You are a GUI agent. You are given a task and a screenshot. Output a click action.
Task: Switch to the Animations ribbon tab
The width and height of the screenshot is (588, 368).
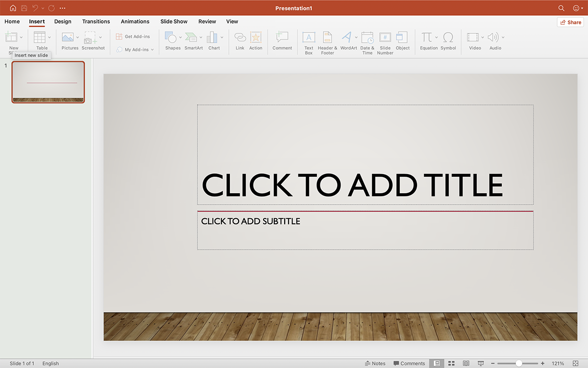pyautogui.click(x=135, y=22)
